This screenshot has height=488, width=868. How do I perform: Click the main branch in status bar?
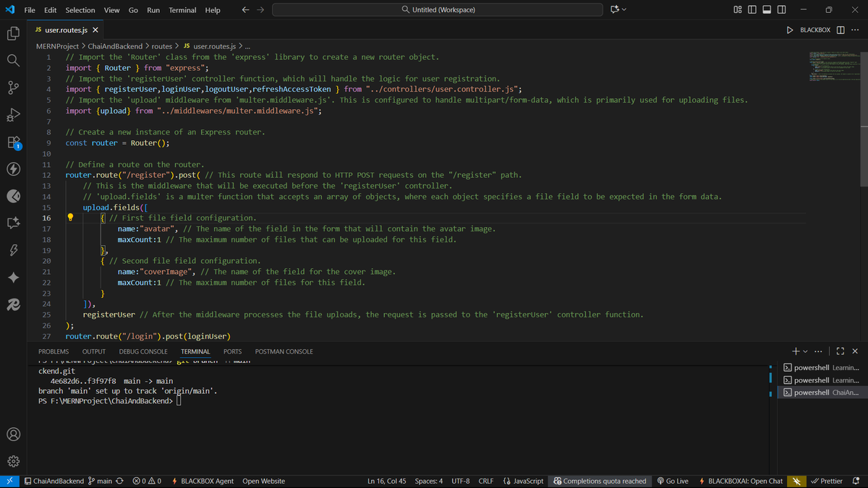[x=100, y=481]
